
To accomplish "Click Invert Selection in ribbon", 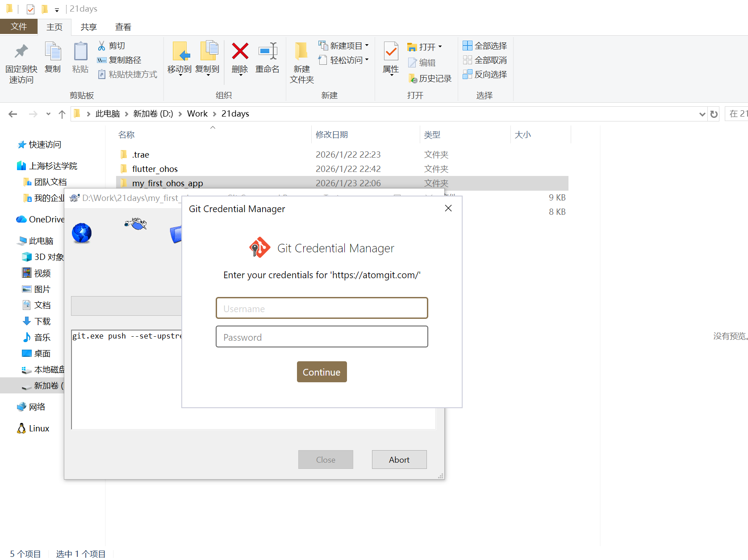I will point(485,74).
